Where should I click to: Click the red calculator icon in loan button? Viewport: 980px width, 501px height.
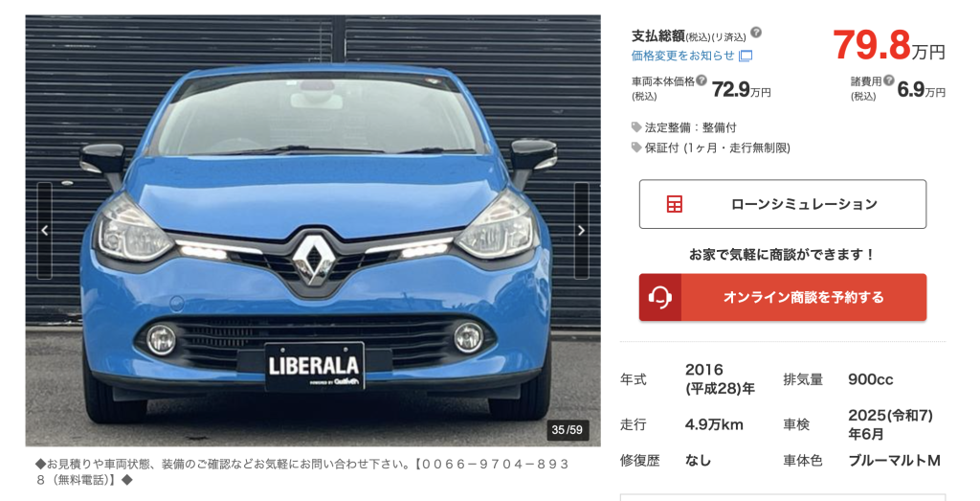[x=675, y=204]
